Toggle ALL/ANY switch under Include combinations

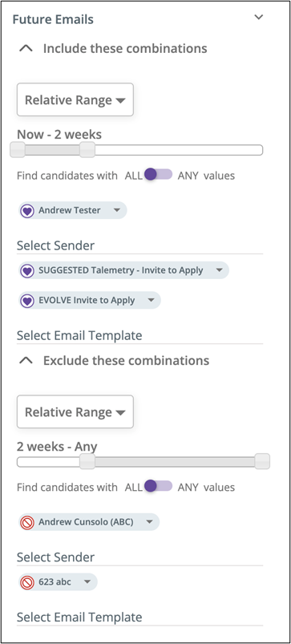coord(158,174)
